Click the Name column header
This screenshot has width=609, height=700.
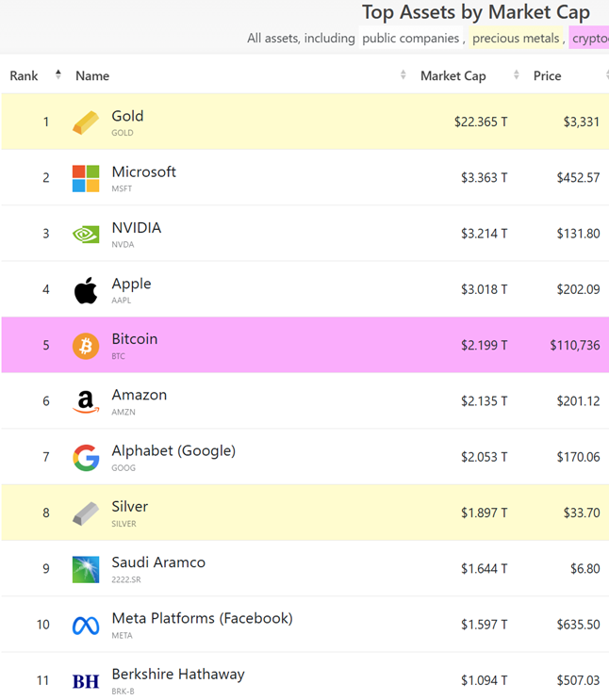click(x=92, y=76)
